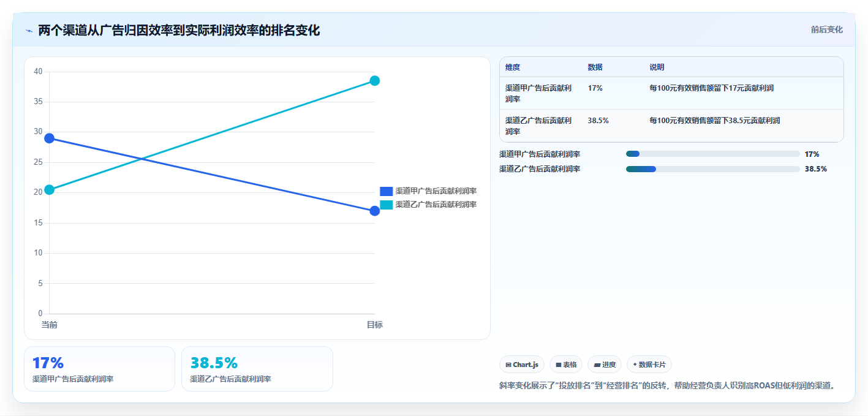The width and height of the screenshot is (868, 416).
Task: Click the 说明 table column header
Action: tap(657, 67)
